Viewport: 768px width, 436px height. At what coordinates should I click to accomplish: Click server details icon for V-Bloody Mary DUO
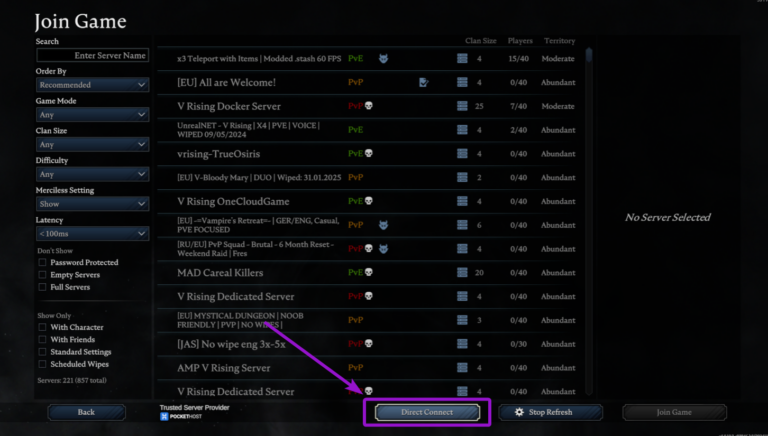pyautogui.click(x=462, y=177)
